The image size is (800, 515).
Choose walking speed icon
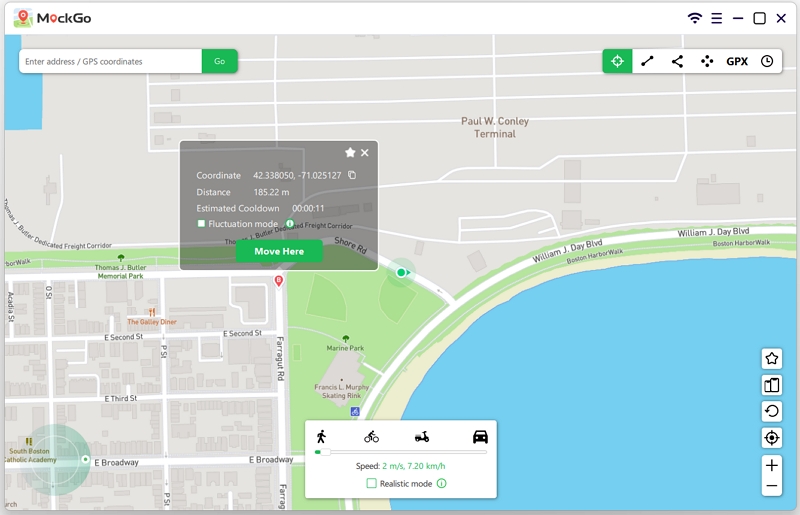click(321, 436)
